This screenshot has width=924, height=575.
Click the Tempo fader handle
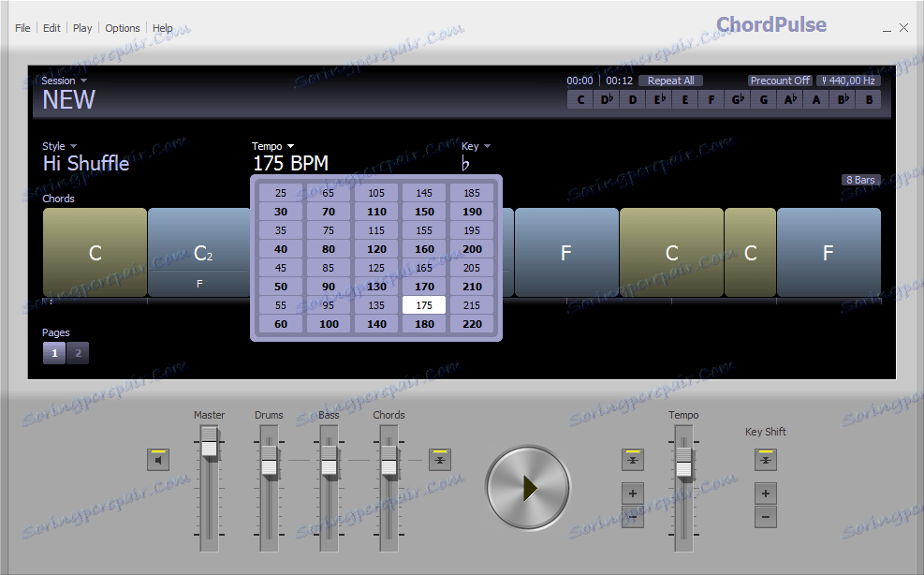683,463
